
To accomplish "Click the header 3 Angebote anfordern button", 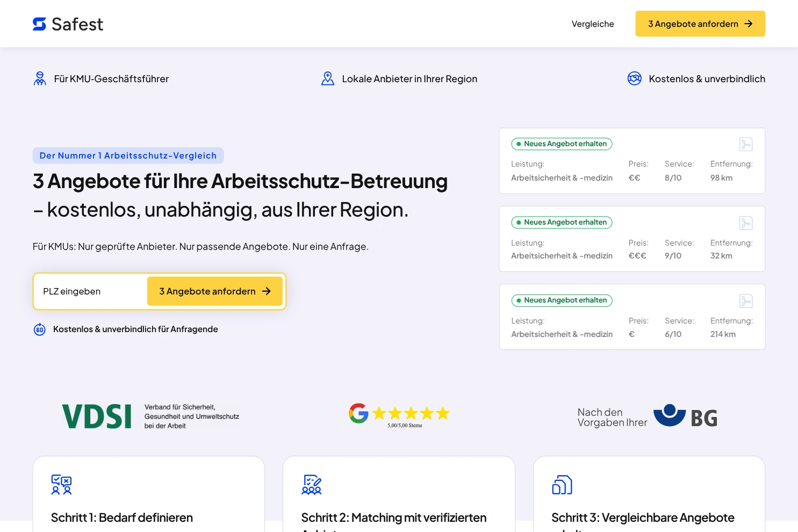I will [x=700, y=24].
